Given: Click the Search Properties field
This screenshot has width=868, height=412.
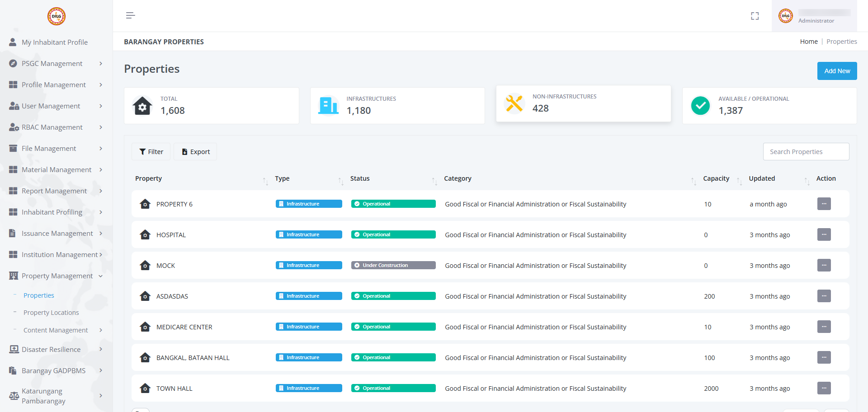Looking at the screenshot, I should coord(806,152).
